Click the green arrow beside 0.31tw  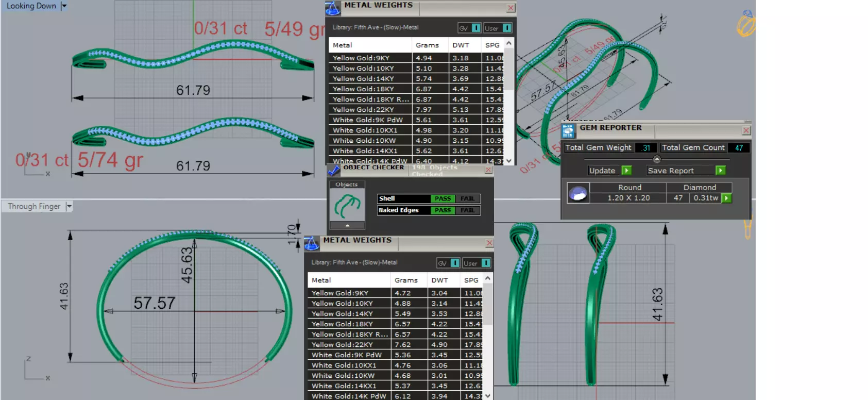(x=726, y=198)
